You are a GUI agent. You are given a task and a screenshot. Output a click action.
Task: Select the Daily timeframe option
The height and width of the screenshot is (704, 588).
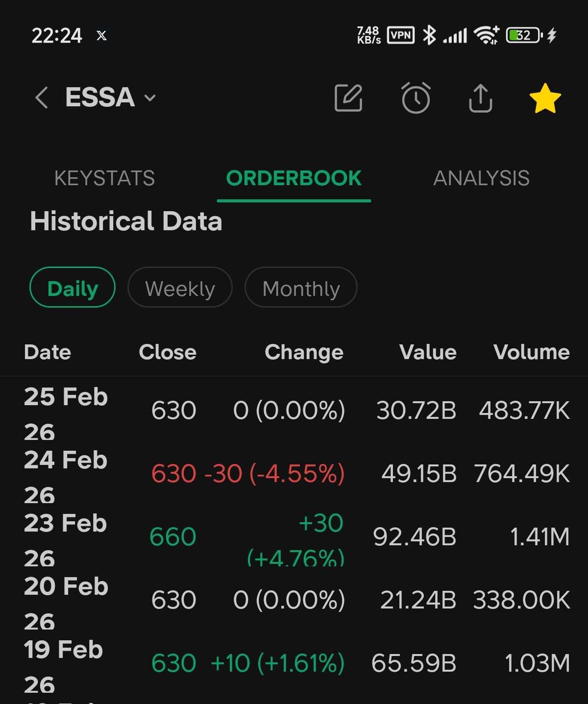pos(73,288)
